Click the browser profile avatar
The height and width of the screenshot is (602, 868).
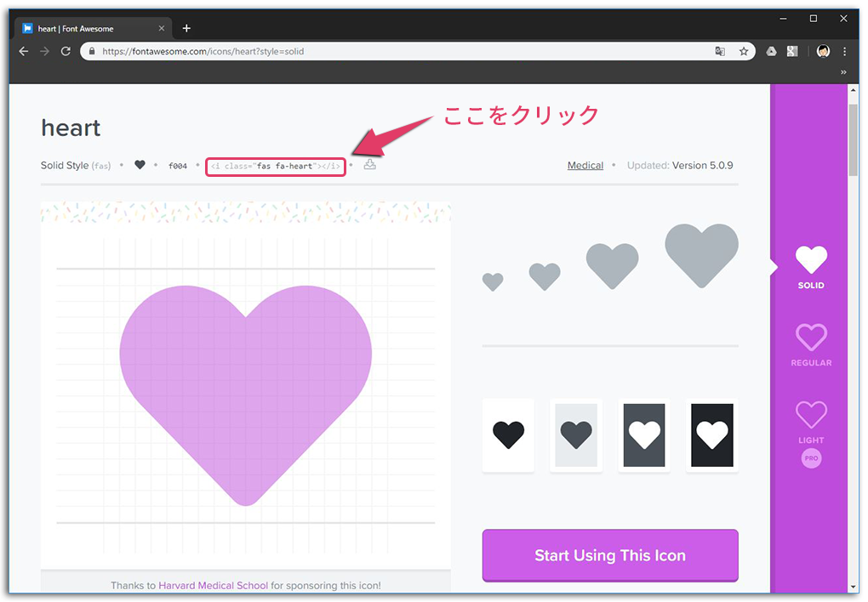[823, 51]
